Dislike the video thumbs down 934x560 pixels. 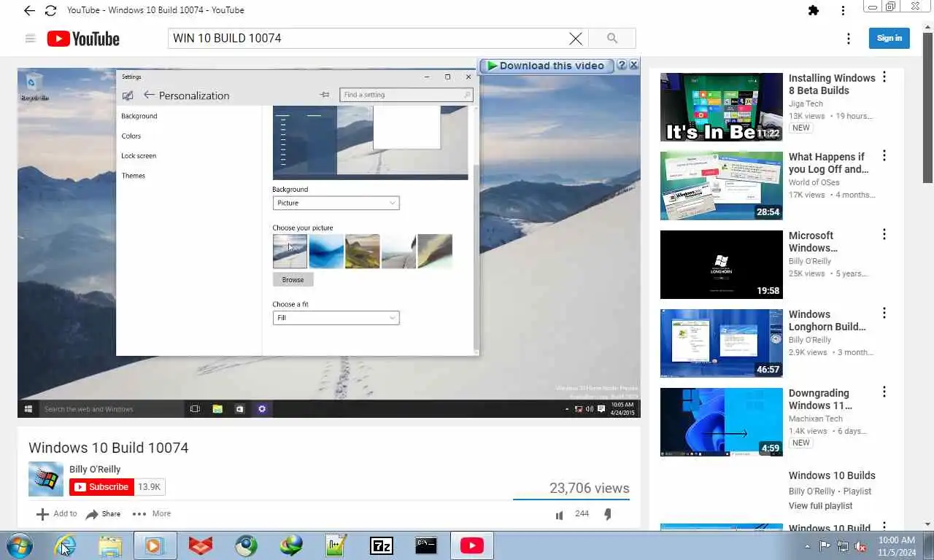click(607, 515)
